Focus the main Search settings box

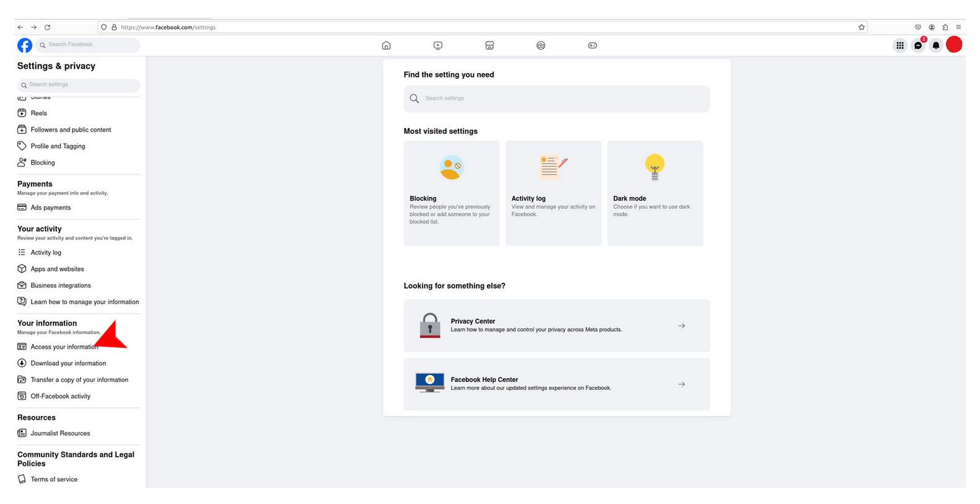tap(557, 99)
